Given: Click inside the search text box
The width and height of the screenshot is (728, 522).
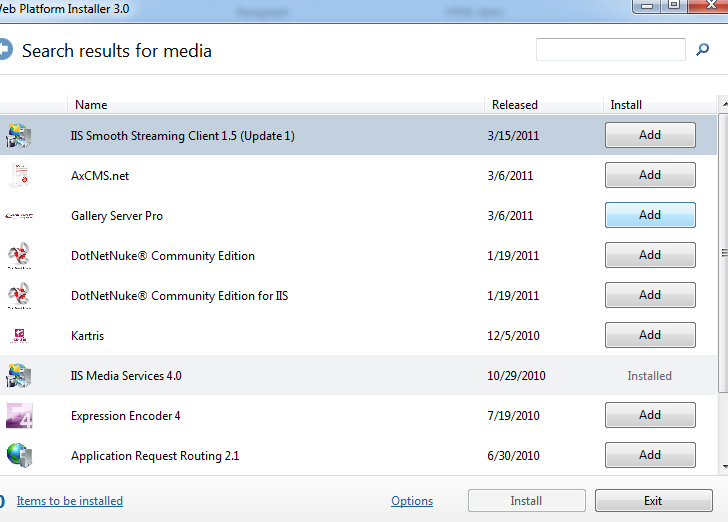Looking at the screenshot, I should [611, 49].
